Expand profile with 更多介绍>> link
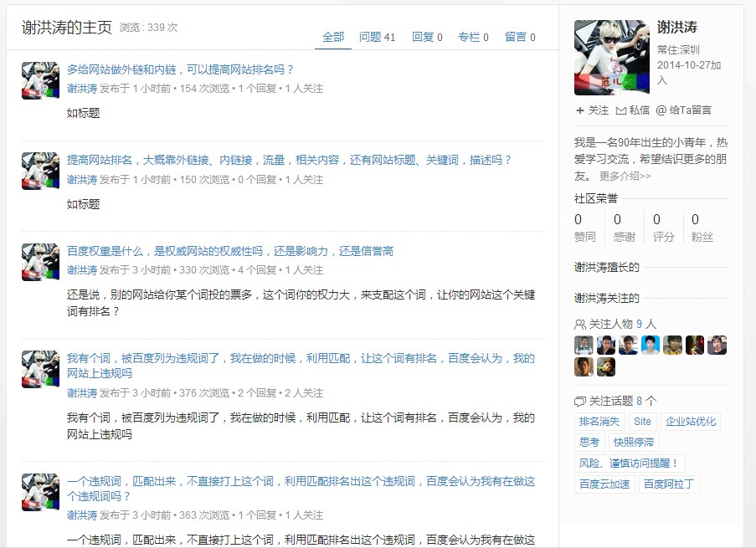This screenshot has height=548, width=756. [625, 177]
